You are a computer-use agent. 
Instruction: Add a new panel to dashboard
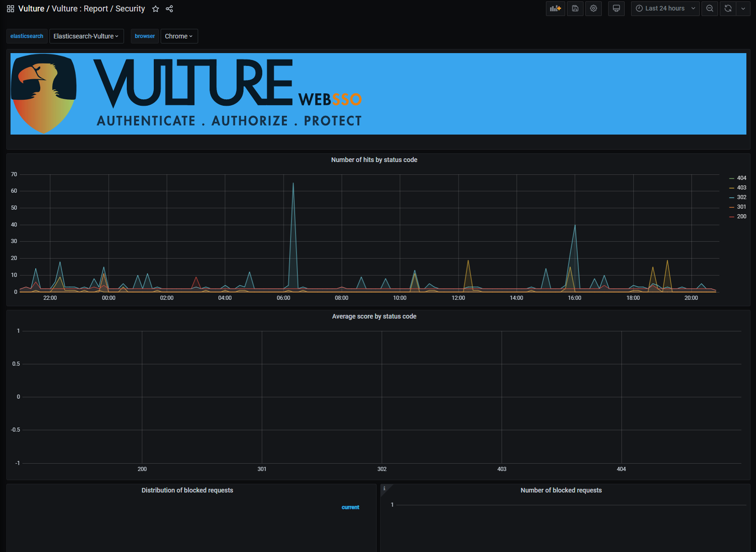(556, 9)
